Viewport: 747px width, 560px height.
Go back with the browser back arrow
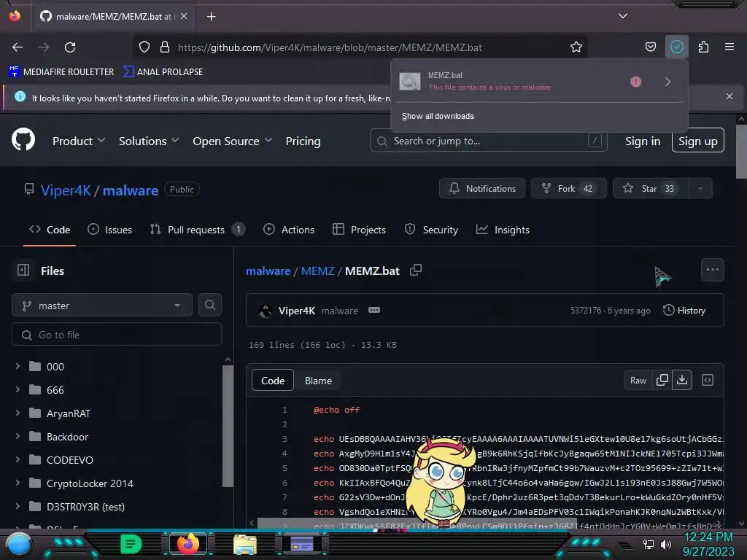coord(18,47)
